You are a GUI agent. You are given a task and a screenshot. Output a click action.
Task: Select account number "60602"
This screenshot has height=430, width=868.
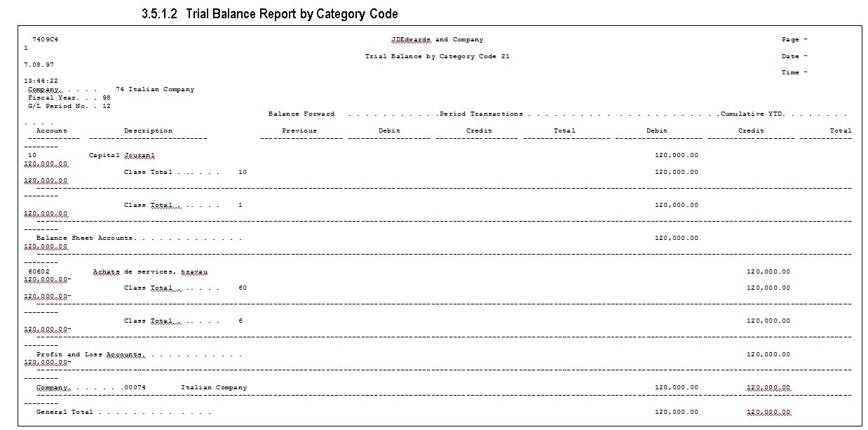[x=39, y=271]
